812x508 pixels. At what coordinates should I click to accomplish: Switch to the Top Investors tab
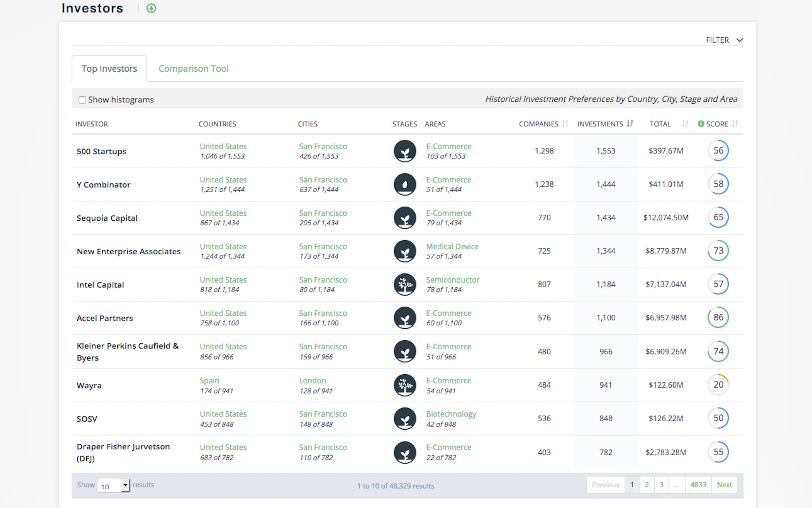pos(109,68)
